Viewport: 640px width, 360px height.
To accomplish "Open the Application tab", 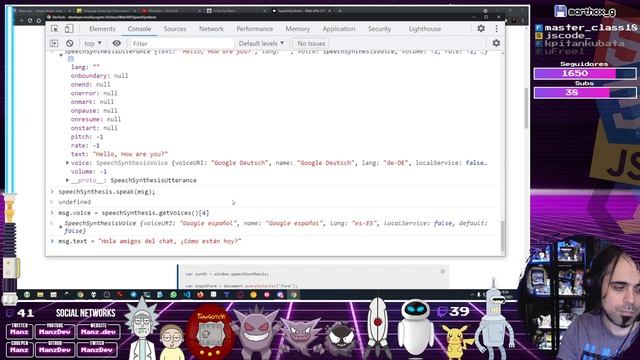I will (339, 29).
